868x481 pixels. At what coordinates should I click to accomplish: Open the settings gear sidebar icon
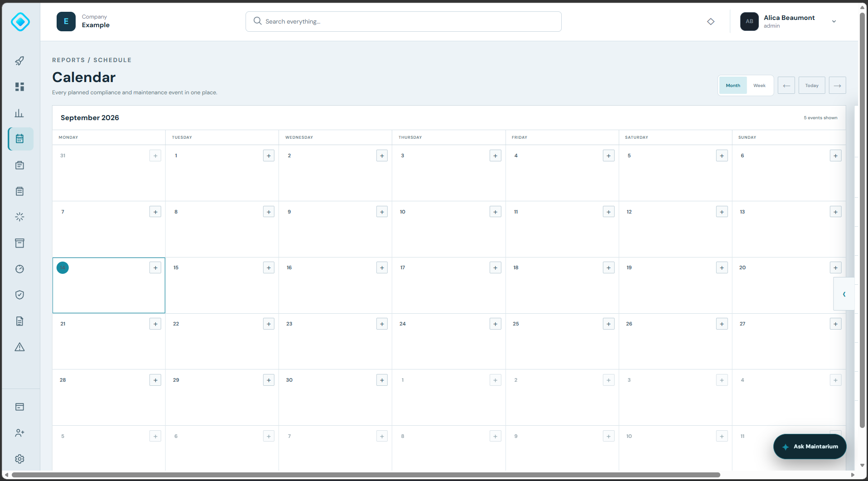coord(19,459)
